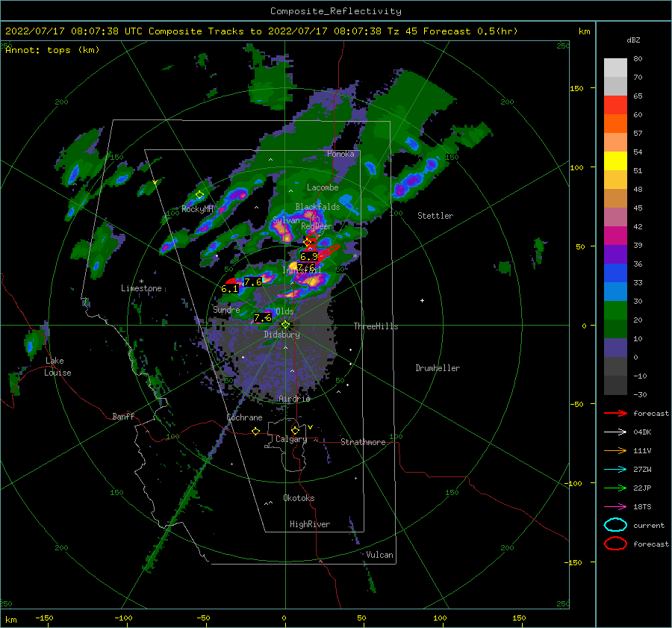Click the Olds city label
The image size is (672, 628).
click(x=284, y=311)
